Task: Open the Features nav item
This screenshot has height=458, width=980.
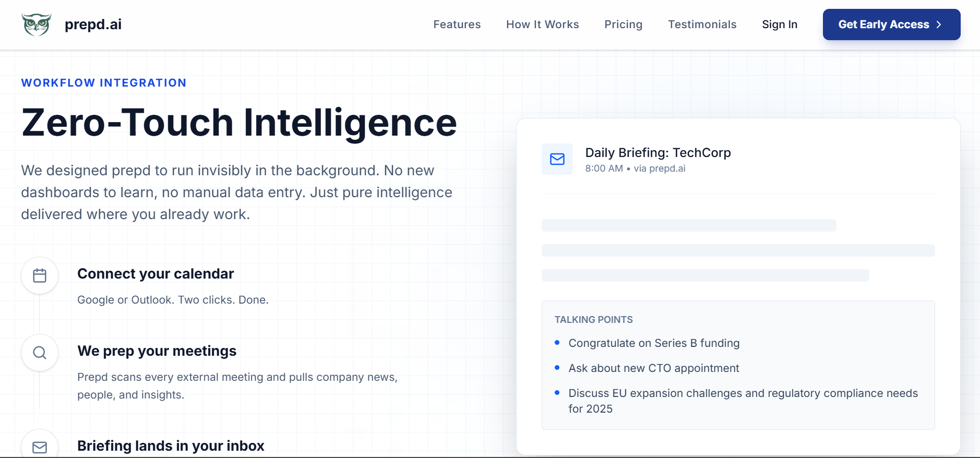Action: tap(457, 25)
